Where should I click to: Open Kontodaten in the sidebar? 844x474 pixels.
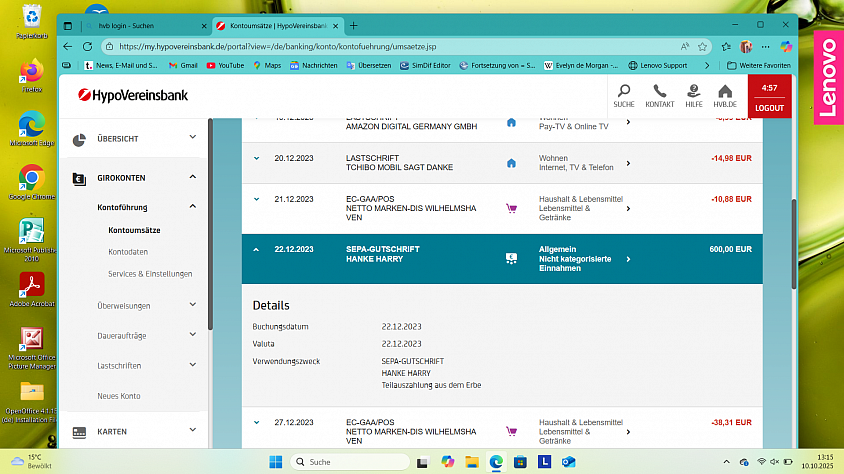(x=128, y=252)
